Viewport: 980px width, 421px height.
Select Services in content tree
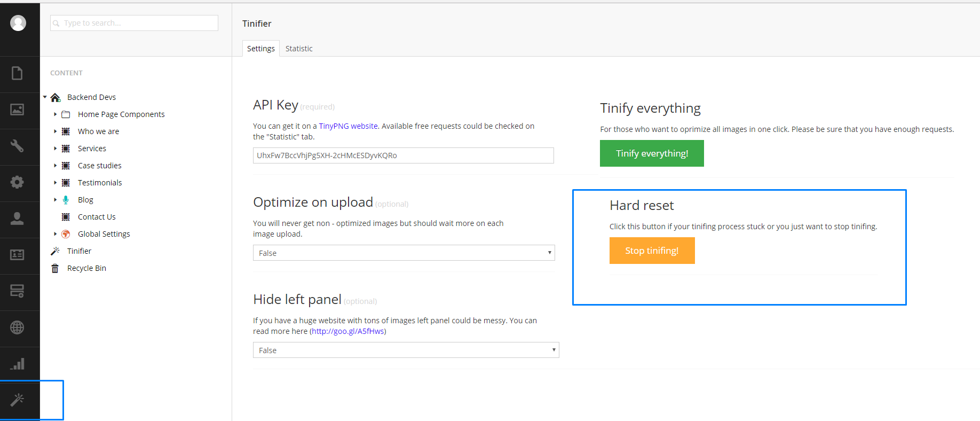[92, 149]
